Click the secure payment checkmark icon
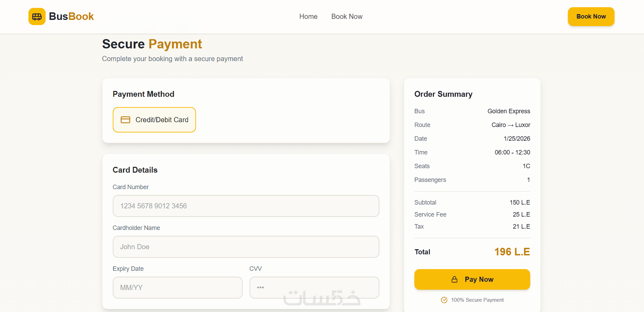Viewport: 644px width, 312px height. pyautogui.click(x=444, y=300)
